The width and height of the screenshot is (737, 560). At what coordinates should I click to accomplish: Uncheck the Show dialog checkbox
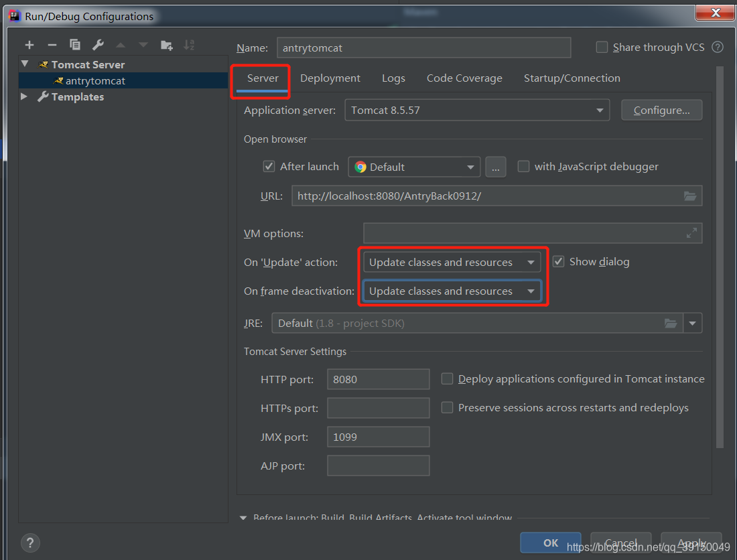pyautogui.click(x=558, y=262)
